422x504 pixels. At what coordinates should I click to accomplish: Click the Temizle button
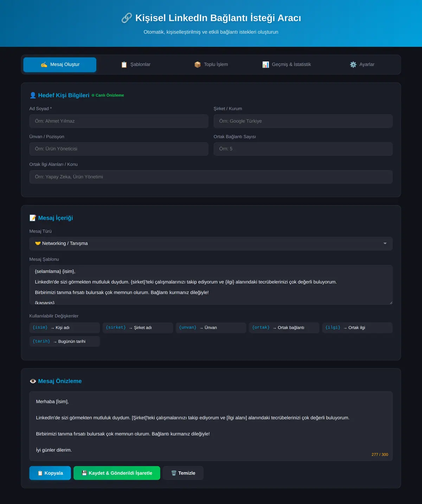coord(183,473)
